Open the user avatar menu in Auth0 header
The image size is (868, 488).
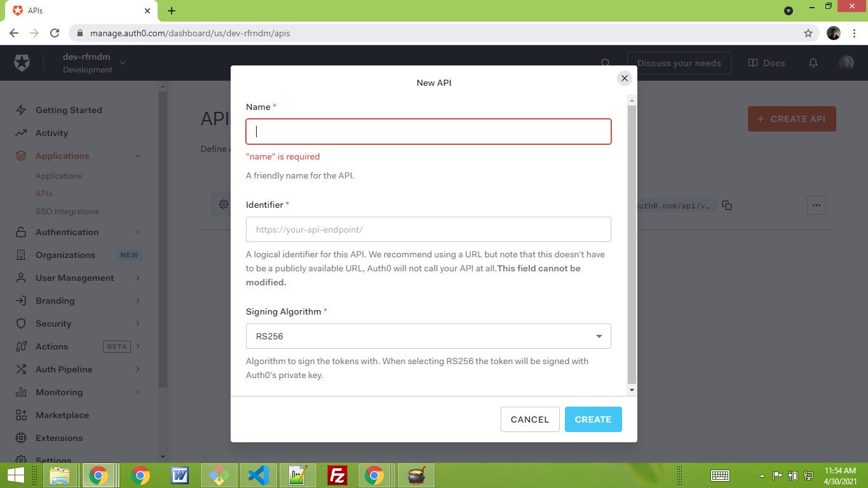pyautogui.click(x=846, y=63)
